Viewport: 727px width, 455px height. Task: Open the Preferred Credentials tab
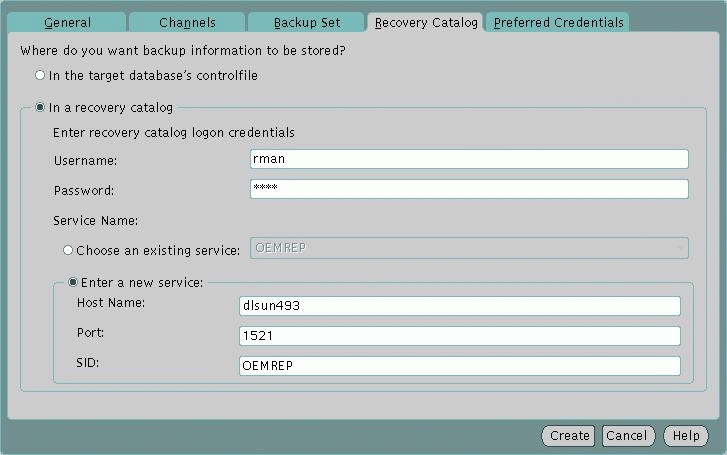click(558, 22)
